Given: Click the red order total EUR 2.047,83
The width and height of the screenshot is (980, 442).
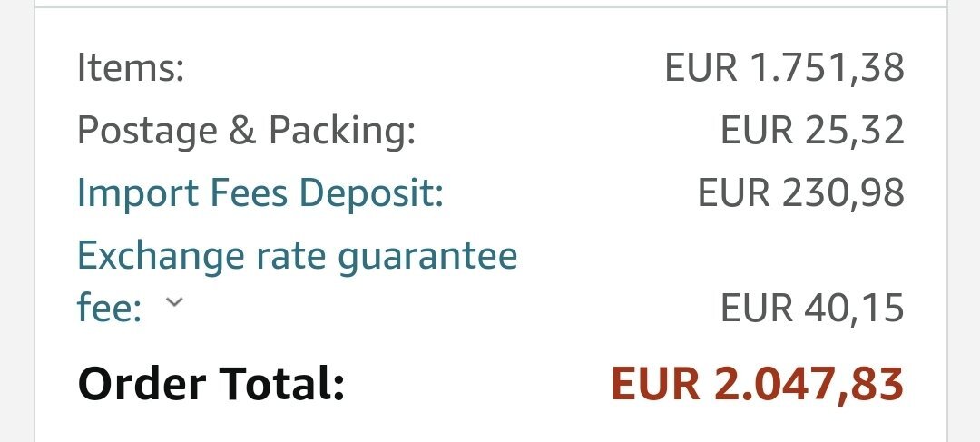Looking at the screenshot, I should coord(757,383).
